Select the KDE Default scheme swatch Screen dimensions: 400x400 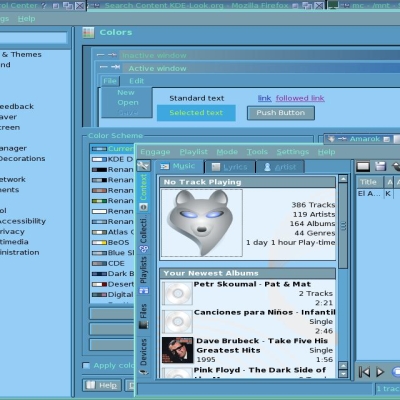(99, 159)
